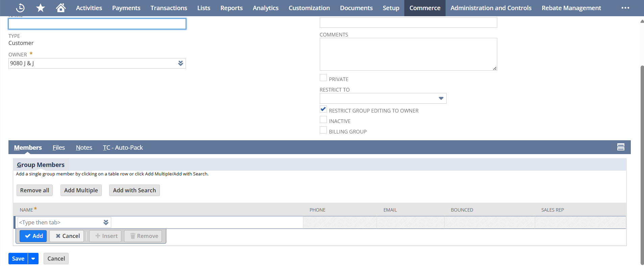The height and width of the screenshot is (266, 644).
Task: Click the Remove all button
Action: (x=34, y=190)
